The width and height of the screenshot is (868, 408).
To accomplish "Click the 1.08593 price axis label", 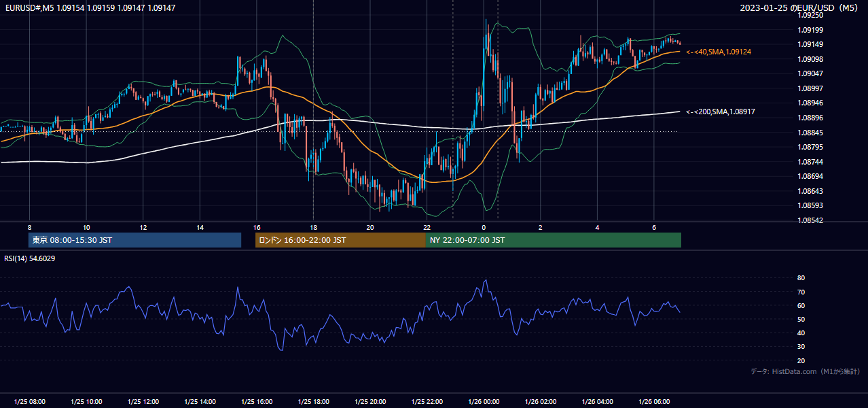I will 810,205.
